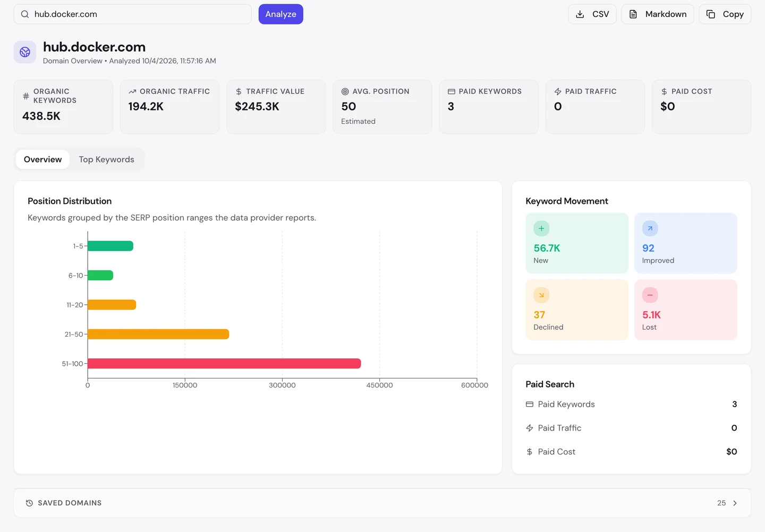Click the Copy button
Screen dimensions: 765x532
tap(725, 14)
